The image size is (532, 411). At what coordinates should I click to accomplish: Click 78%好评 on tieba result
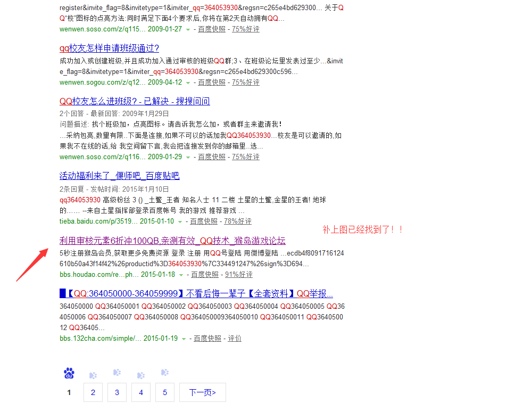click(237, 221)
